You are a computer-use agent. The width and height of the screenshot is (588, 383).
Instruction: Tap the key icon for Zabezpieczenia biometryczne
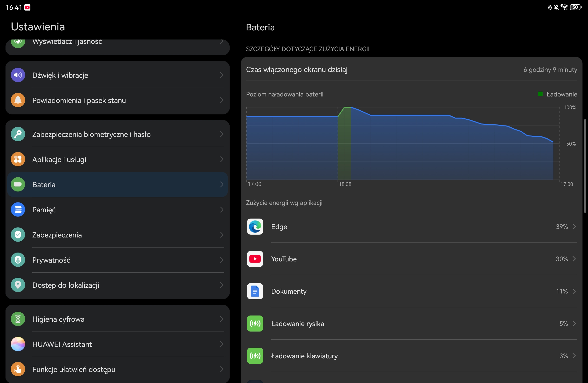(x=18, y=134)
